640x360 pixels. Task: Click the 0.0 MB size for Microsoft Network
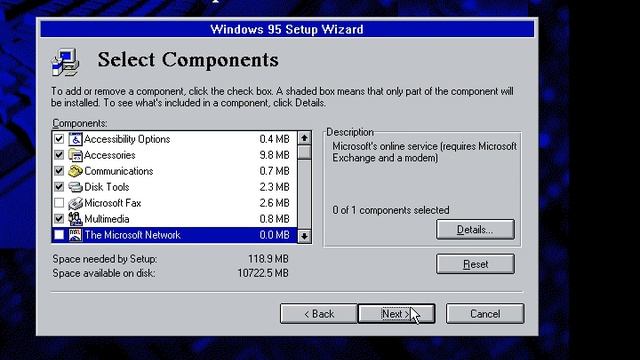pyautogui.click(x=274, y=235)
